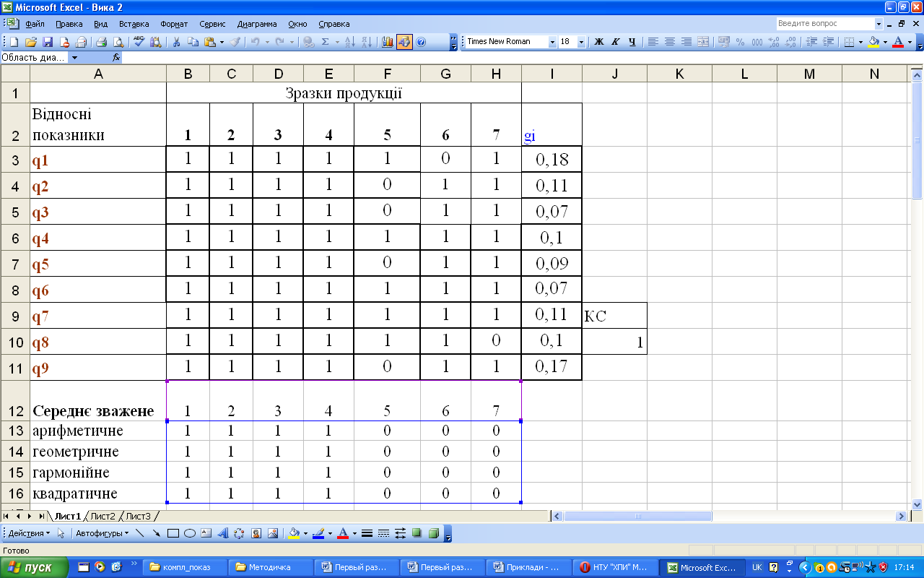Click the fx insert function button
Screen dimensions: 924x578
[x=116, y=57]
